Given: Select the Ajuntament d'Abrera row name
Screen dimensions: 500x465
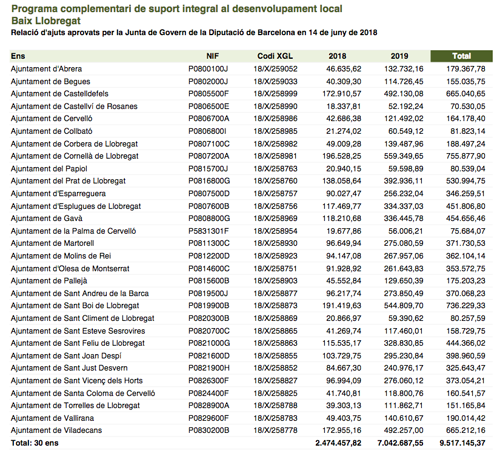Looking at the screenshot, I should click(46, 69).
